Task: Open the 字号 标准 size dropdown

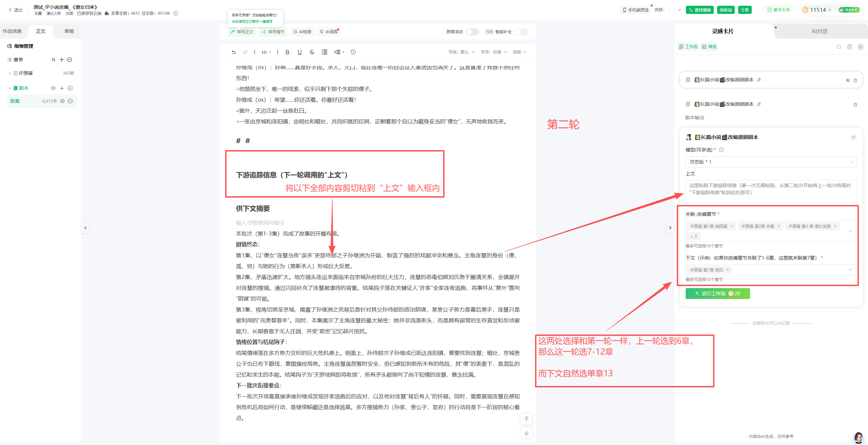Action: pyautogui.click(x=494, y=52)
